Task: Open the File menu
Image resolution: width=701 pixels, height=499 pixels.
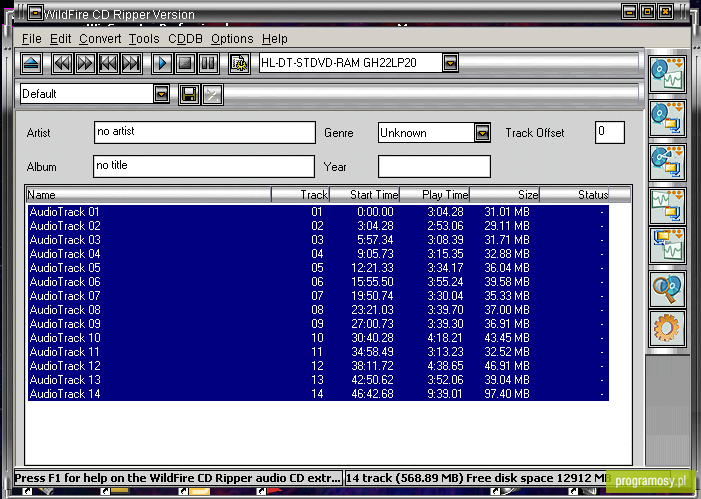Action: (31, 39)
